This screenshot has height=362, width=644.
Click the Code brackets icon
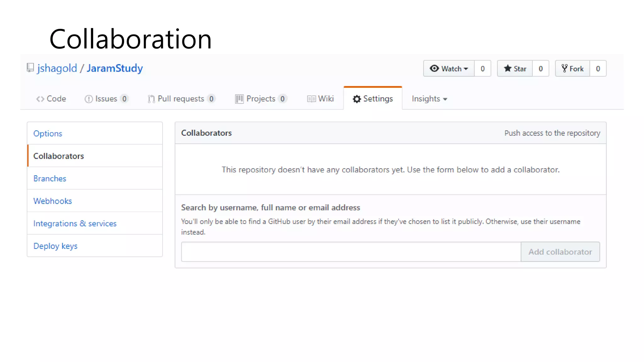pyautogui.click(x=40, y=99)
